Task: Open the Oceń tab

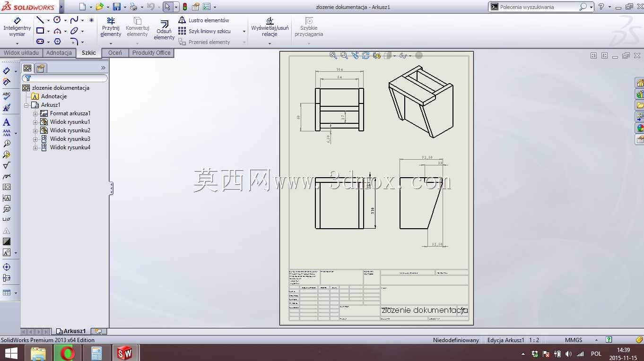Action: 115,53
